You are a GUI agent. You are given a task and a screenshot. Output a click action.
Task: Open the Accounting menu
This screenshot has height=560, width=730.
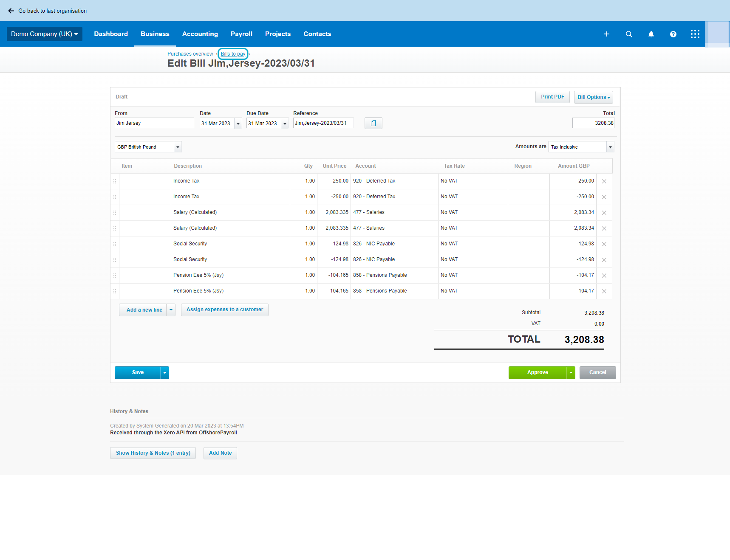(x=200, y=34)
